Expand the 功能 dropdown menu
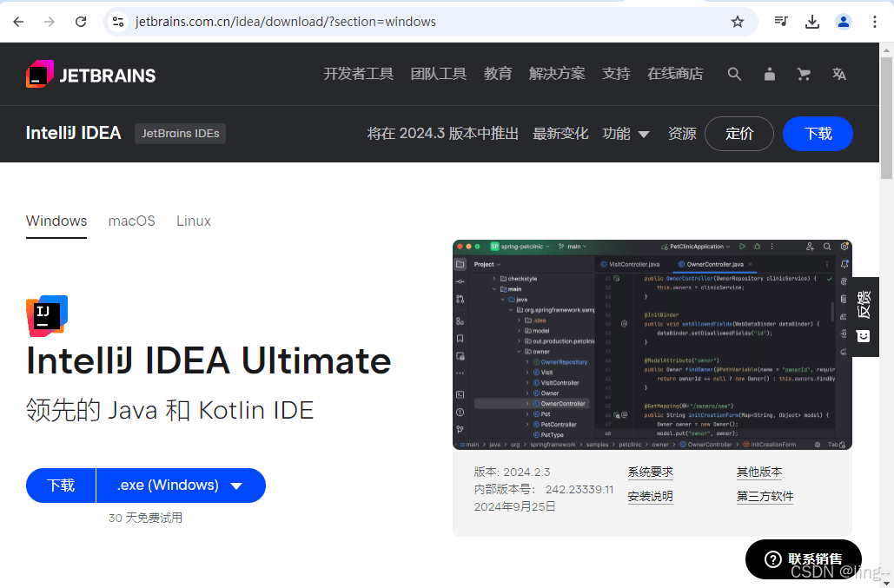Viewport: 894px width, 588px height. pyautogui.click(x=626, y=134)
